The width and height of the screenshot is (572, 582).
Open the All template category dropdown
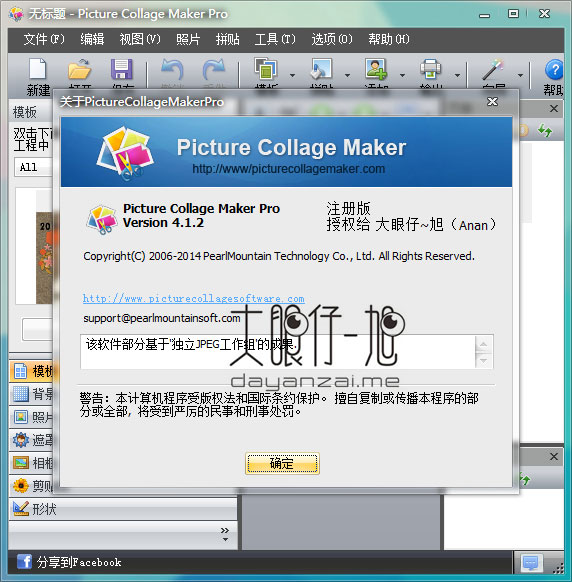(x=33, y=167)
